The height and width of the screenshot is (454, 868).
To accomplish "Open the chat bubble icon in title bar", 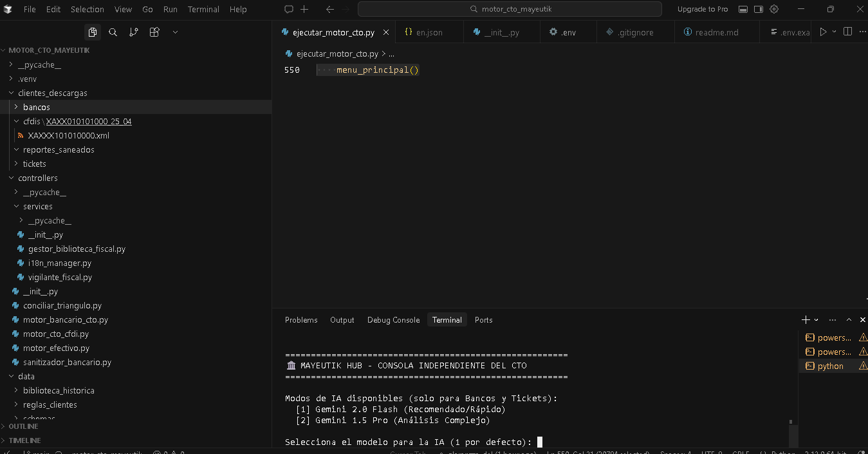I will coord(289,9).
